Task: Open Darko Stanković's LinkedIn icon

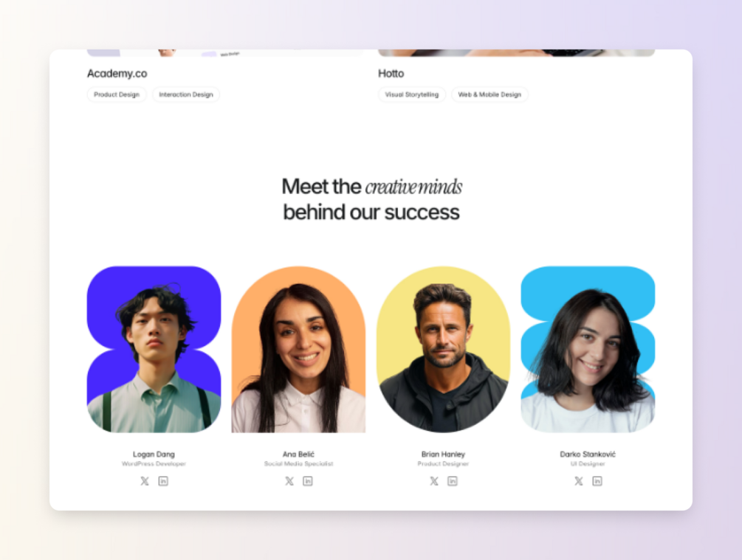Action: pos(597,481)
